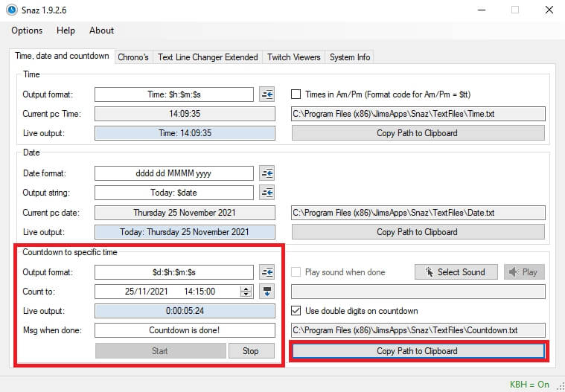Open the Help menu
565x392 pixels.
coord(66,30)
